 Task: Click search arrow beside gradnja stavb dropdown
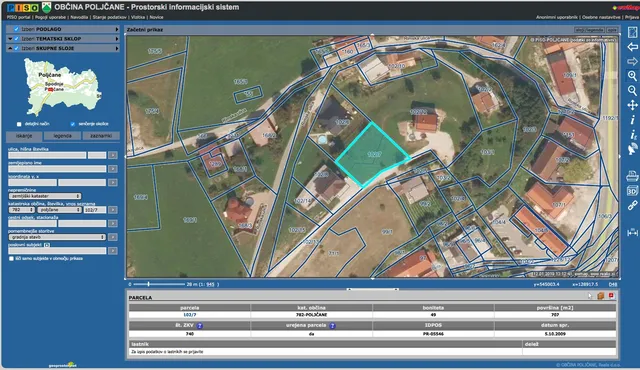113,237
